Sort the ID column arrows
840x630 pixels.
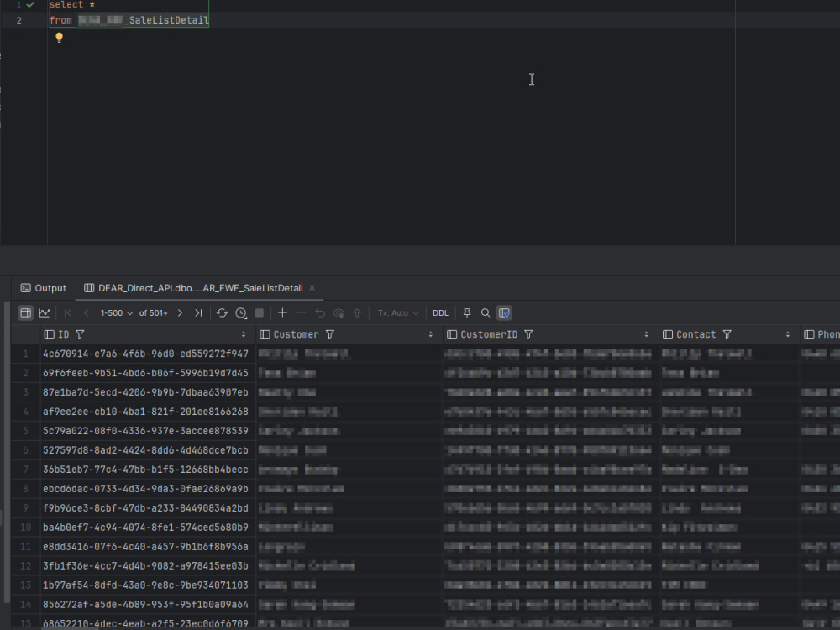tap(244, 334)
